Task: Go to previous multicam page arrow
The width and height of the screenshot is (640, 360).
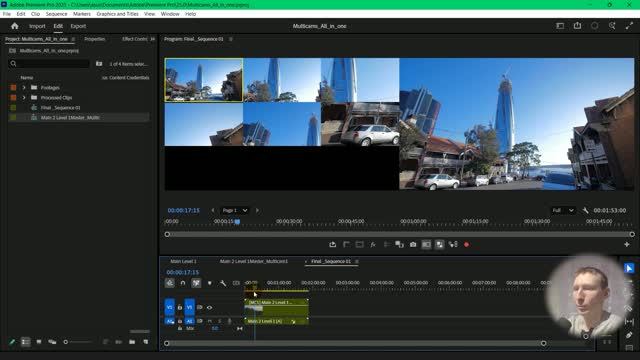Action: tap(213, 210)
